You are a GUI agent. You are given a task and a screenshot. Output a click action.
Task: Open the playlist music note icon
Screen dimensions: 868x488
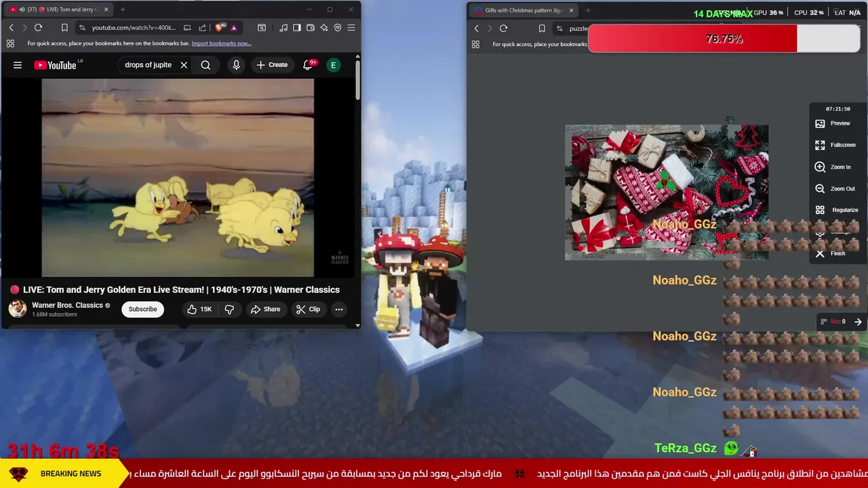(283, 28)
